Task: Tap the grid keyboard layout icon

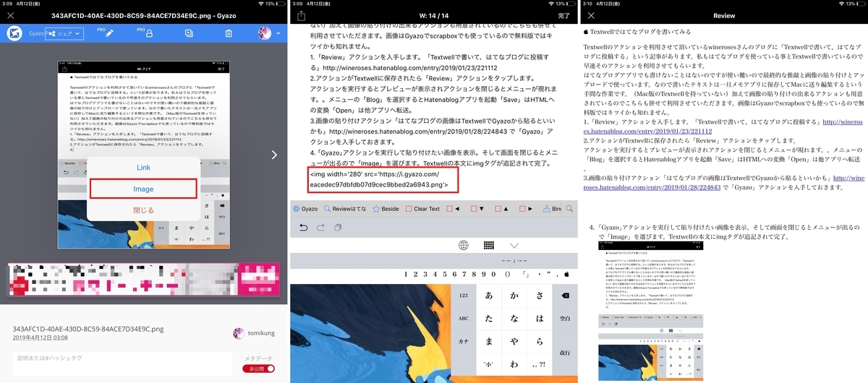Action: click(x=489, y=246)
